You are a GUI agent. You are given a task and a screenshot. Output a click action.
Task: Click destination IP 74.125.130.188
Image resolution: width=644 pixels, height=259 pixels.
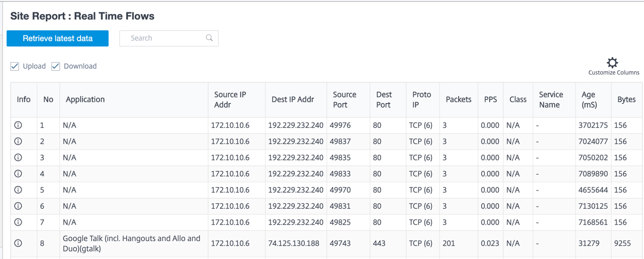[294, 243]
